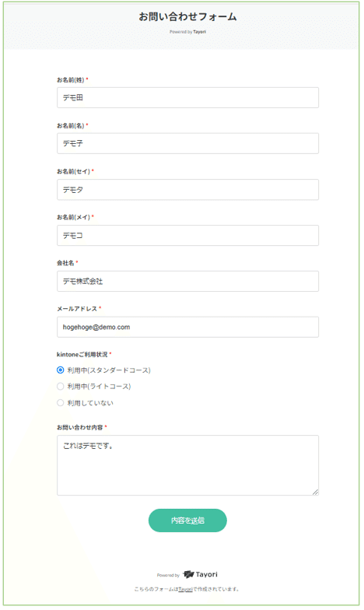Focus the メールアドレス input field
The image size is (364, 610).
tap(188, 327)
